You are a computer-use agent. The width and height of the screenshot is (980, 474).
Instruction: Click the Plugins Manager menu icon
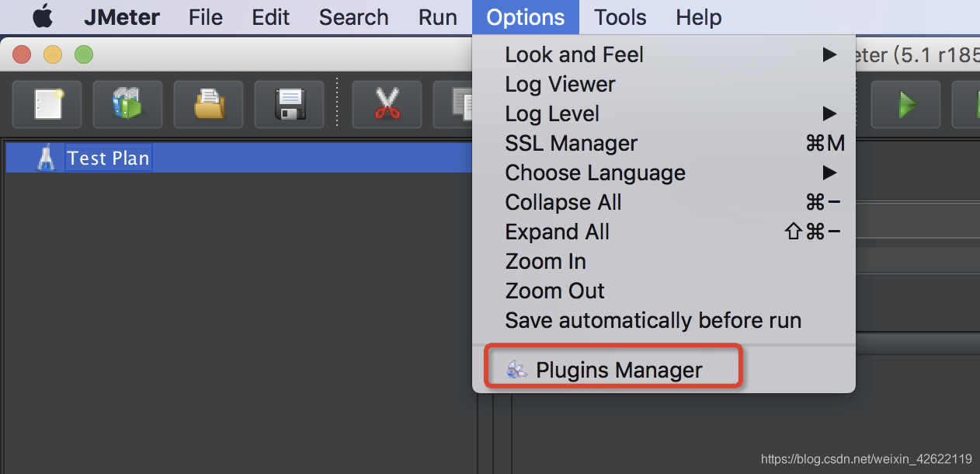pyautogui.click(x=516, y=370)
